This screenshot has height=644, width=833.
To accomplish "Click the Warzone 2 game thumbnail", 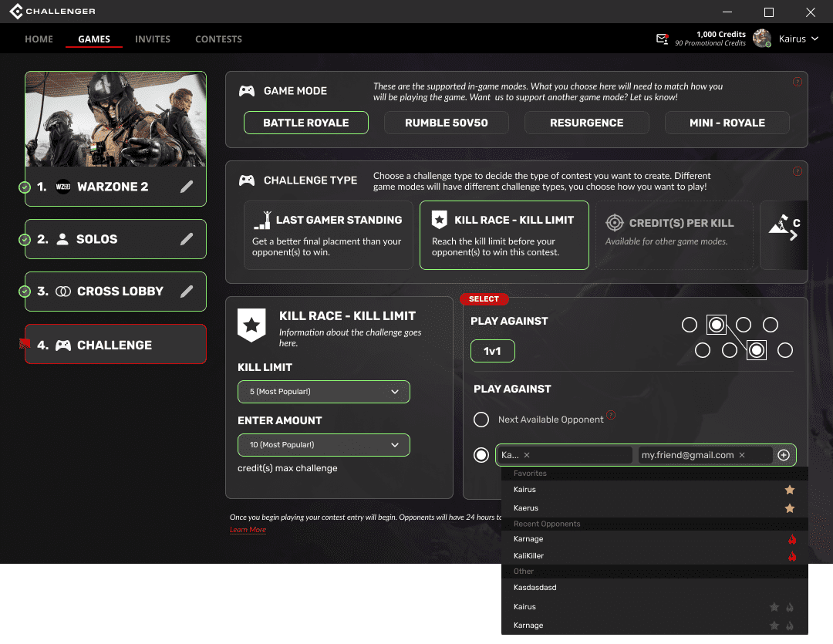I will tap(115, 119).
